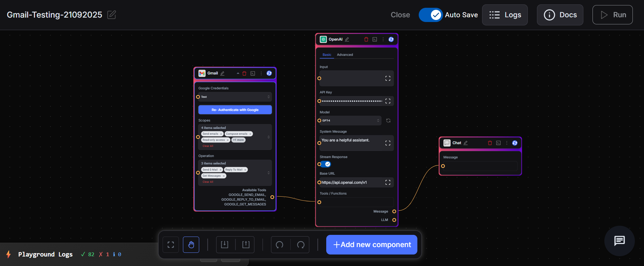Click Re-Authenticate with Google button

coord(235,110)
